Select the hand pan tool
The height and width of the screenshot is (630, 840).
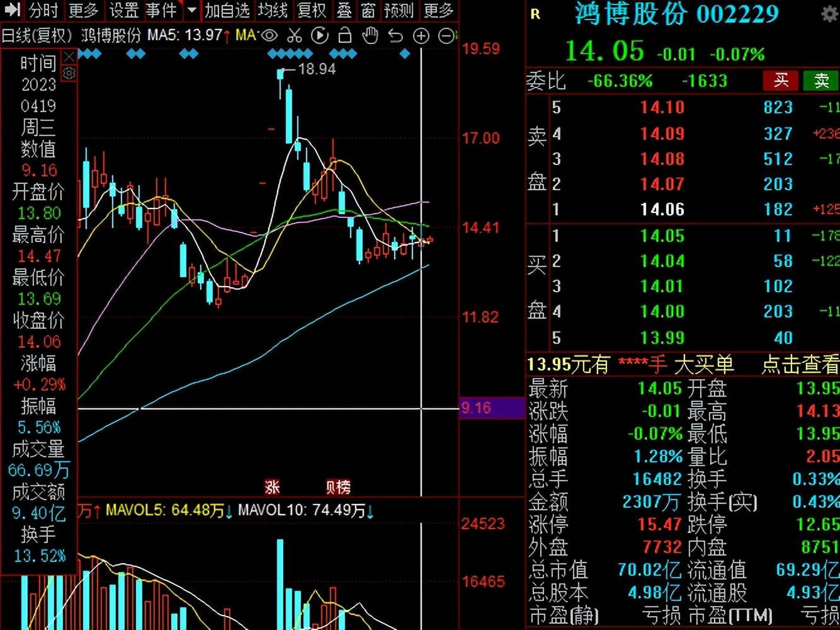(370, 36)
